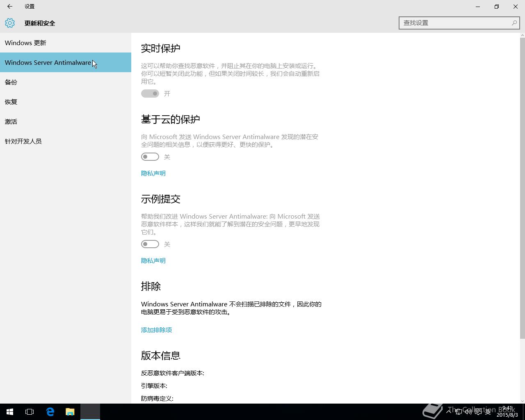
Task: Click the 实时保护 heading
Action: pos(161,48)
